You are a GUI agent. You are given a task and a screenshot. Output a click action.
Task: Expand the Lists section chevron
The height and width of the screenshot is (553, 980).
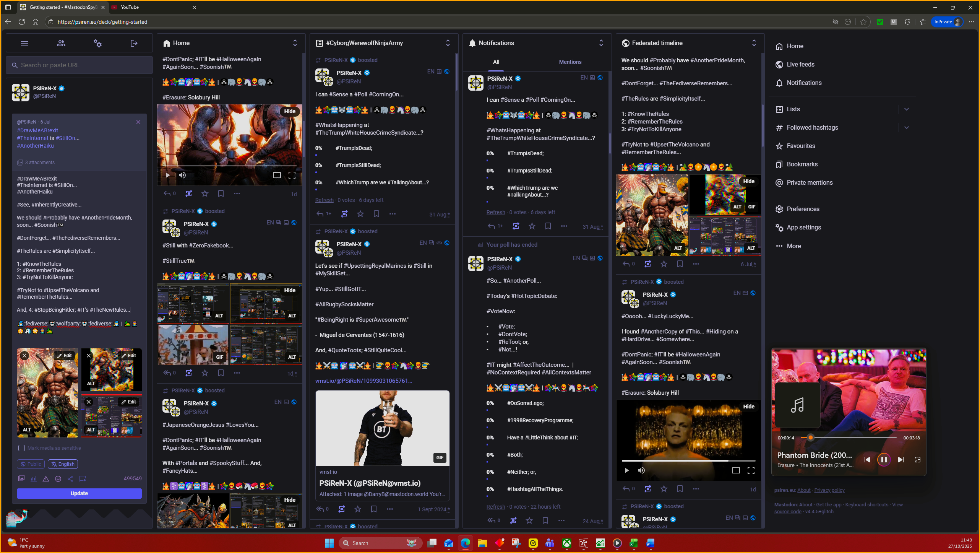point(906,109)
